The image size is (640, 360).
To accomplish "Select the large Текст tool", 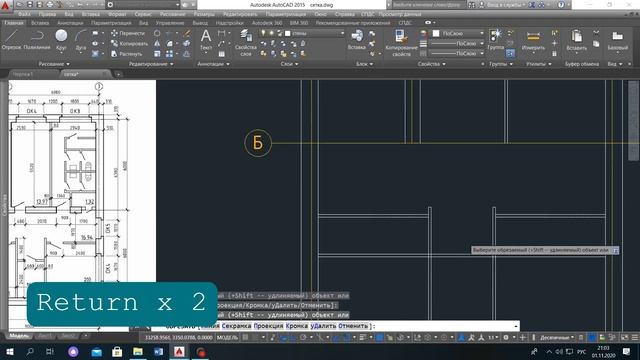I will pos(206,40).
